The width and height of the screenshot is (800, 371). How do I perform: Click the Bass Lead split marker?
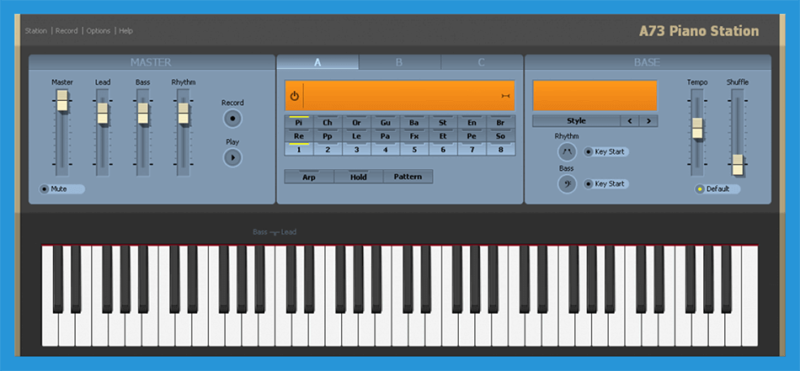click(x=274, y=232)
